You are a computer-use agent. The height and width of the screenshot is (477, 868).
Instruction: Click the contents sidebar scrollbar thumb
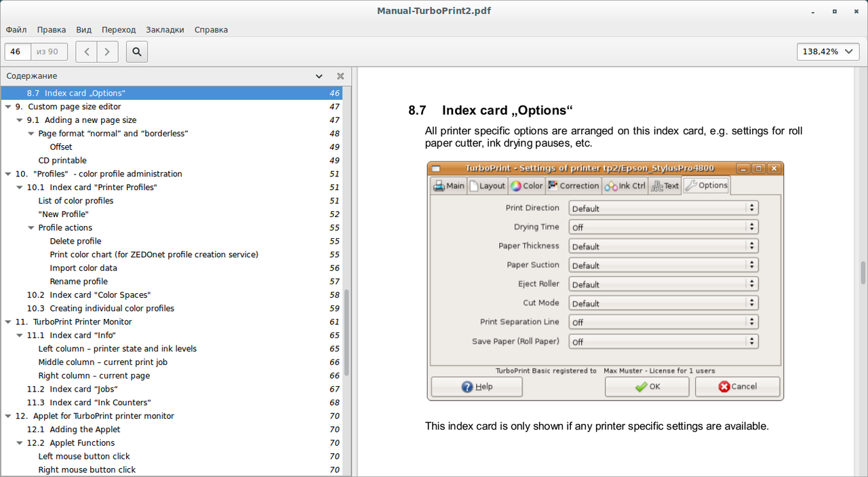(x=347, y=332)
